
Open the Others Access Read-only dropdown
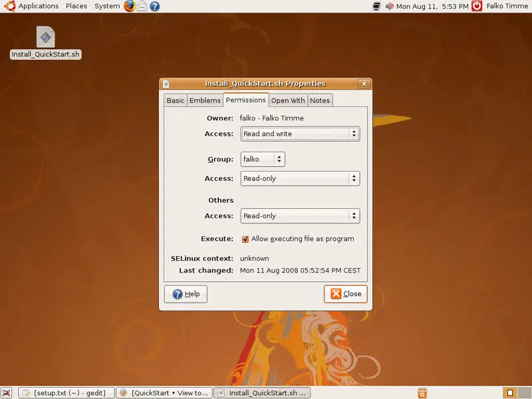click(300, 215)
